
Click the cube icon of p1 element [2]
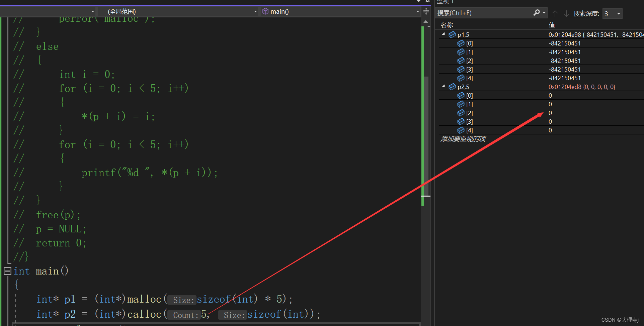[461, 61]
